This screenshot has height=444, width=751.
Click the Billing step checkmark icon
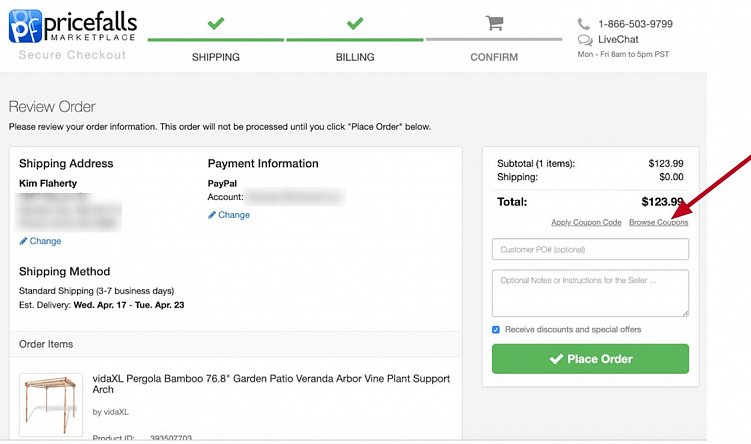(355, 22)
